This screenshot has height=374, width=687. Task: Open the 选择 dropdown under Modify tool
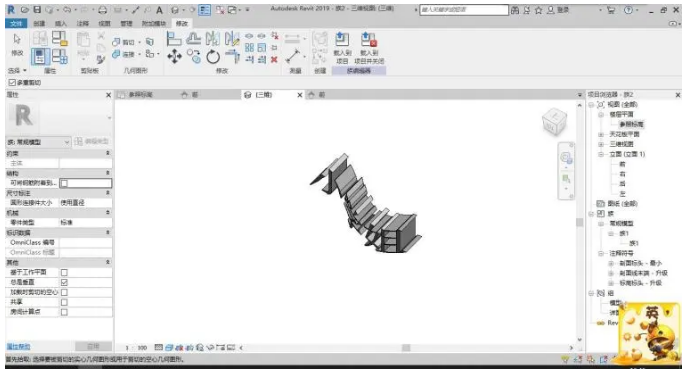click(17, 71)
